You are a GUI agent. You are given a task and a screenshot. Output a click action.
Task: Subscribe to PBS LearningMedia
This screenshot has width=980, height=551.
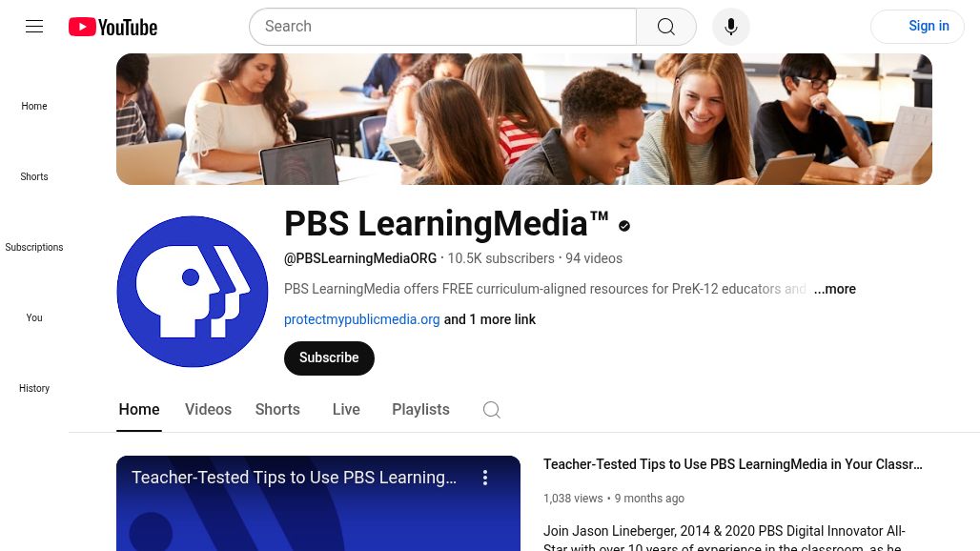pos(330,358)
